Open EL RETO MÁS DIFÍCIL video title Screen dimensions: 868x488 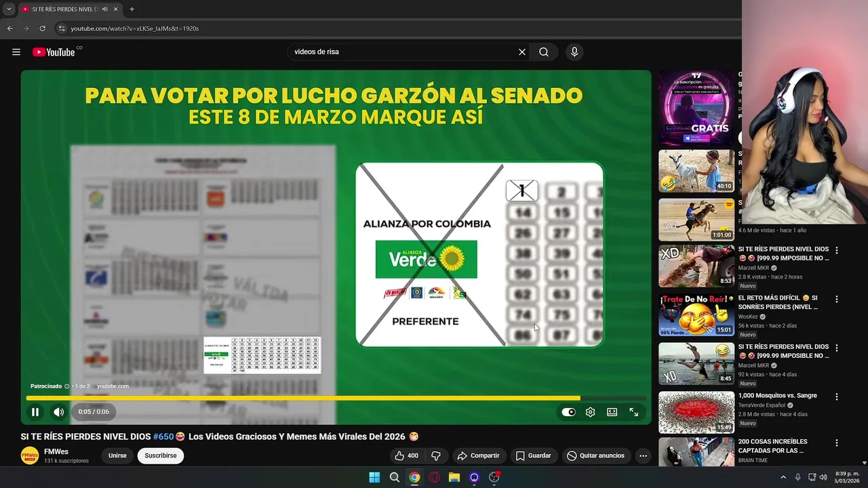778,302
